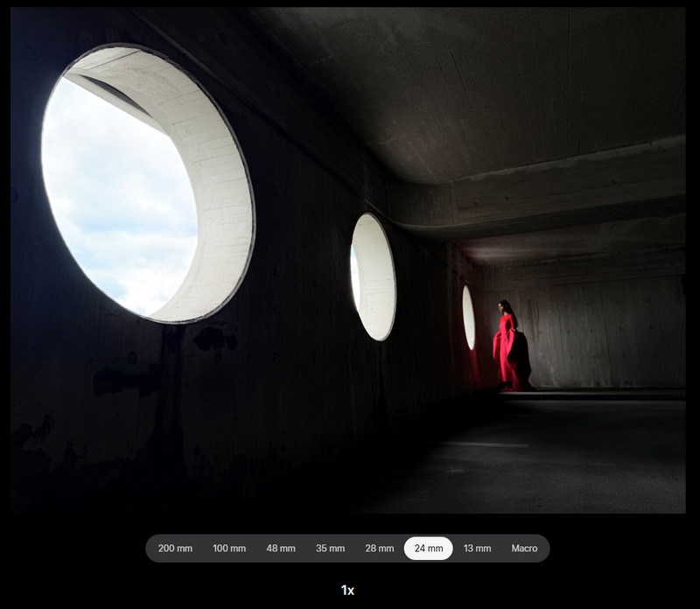Select the 35 mm focal length

tap(330, 549)
